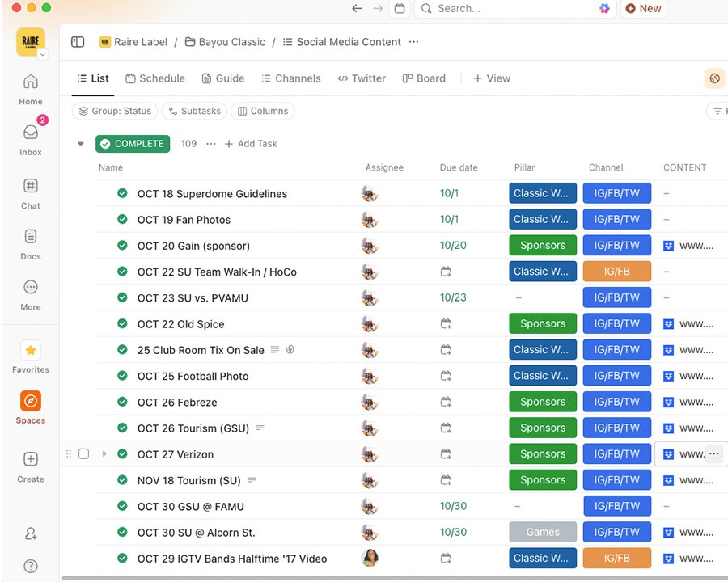Change Pillar on OCT 30 SU @ Alcorn (Games)

click(543, 532)
